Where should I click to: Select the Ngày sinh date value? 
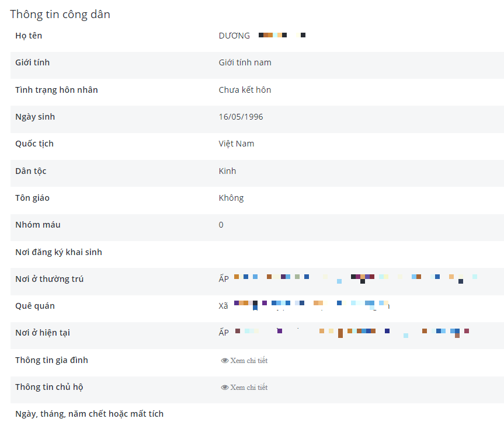coord(241,117)
